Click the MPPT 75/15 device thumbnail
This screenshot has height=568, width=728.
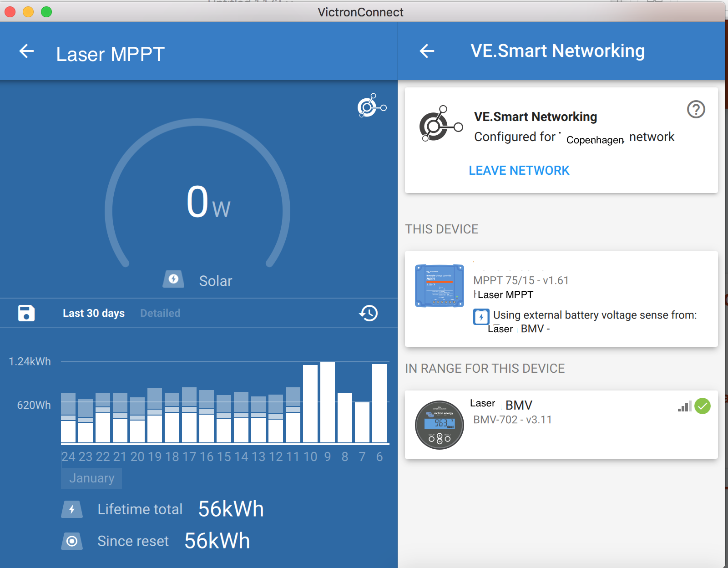click(x=440, y=286)
